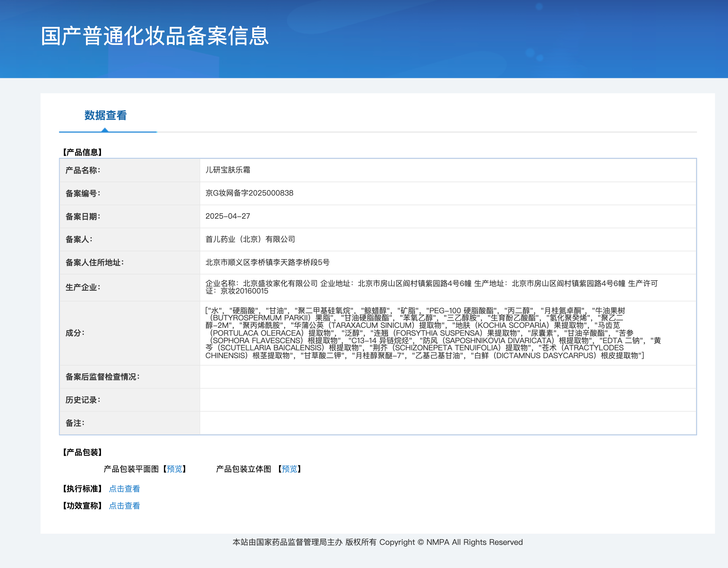Screen dimensions: 728x568
Task: Click the 产品包装 section heading
Action: click(x=82, y=452)
